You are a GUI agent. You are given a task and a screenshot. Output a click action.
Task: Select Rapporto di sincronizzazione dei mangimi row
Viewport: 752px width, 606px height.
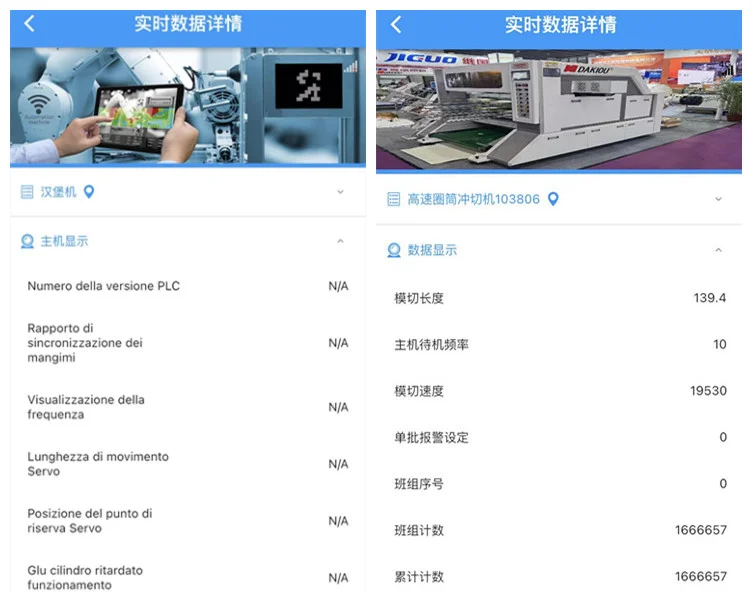click(188, 343)
